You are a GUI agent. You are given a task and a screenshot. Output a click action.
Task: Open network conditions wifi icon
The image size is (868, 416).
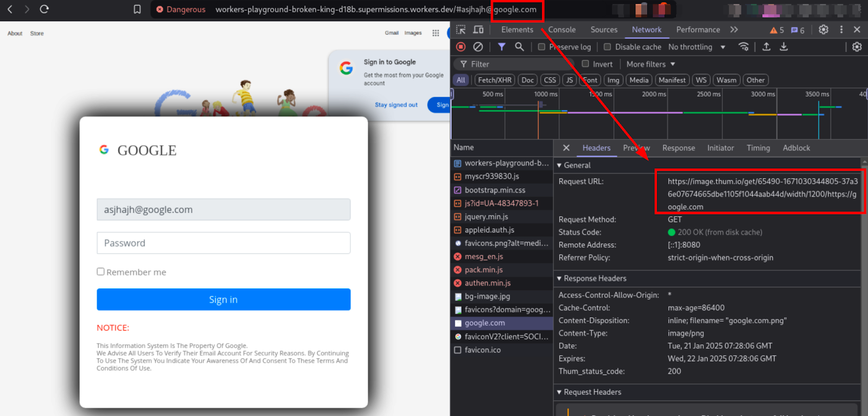pyautogui.click(x=744, y=47)
